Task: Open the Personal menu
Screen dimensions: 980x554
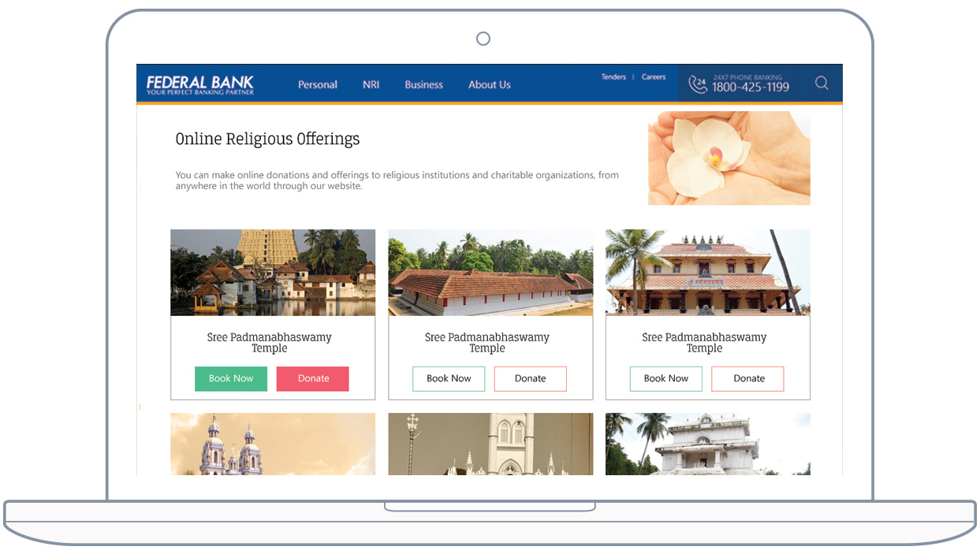Action: click(318, 85)
